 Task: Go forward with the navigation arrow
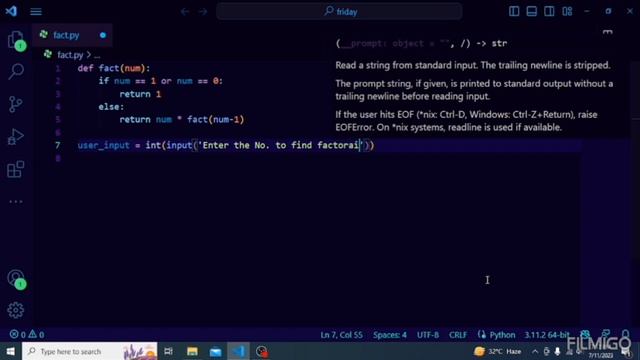point(203,11)
